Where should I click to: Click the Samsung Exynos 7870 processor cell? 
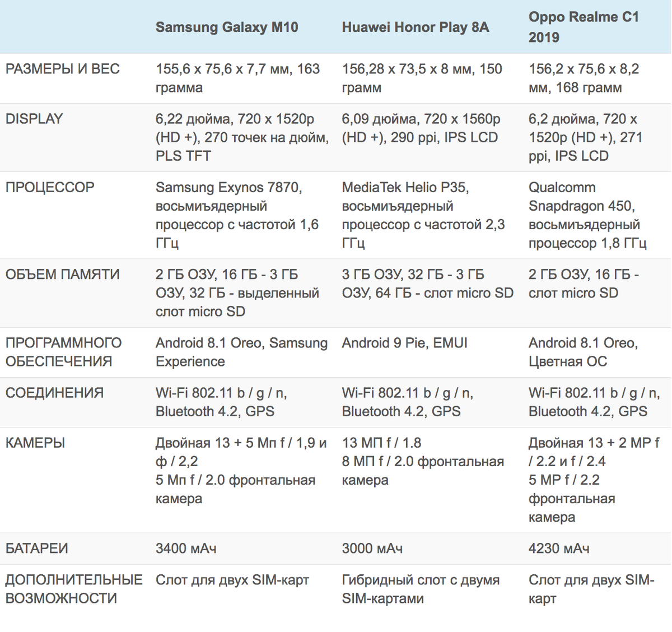tap(237, 215)
